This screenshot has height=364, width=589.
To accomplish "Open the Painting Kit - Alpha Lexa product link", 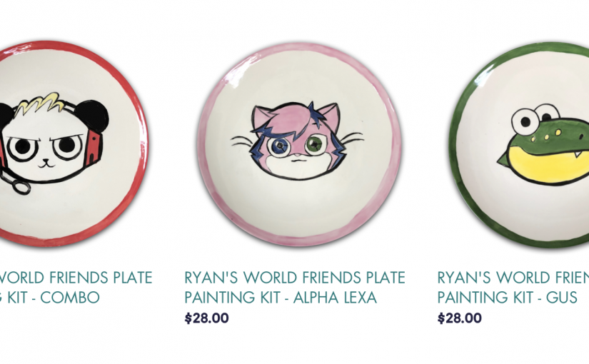I will coord(295,288).
